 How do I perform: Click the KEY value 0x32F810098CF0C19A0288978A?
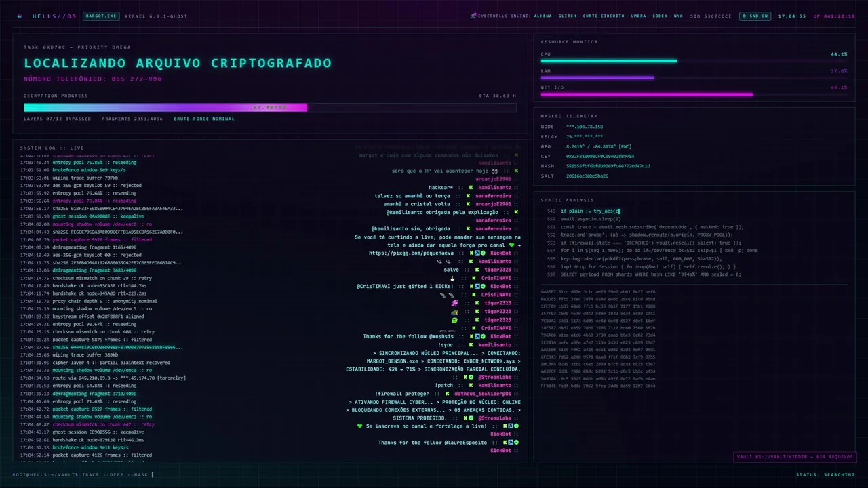[600, 156]
